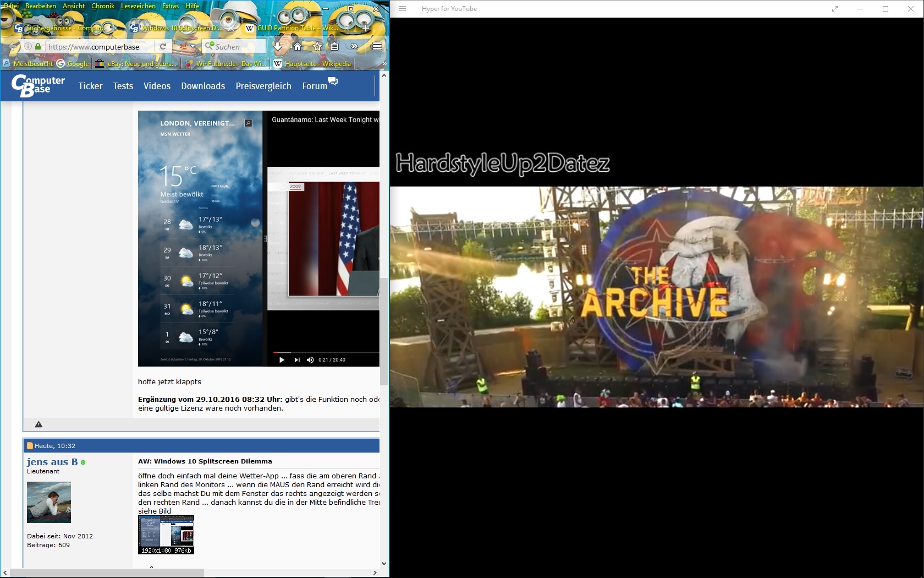Toggle fullscreen in Hyper for YouTube
This screenshot has width=924, height=578.
pyautogui.click(x=835, y=9)
